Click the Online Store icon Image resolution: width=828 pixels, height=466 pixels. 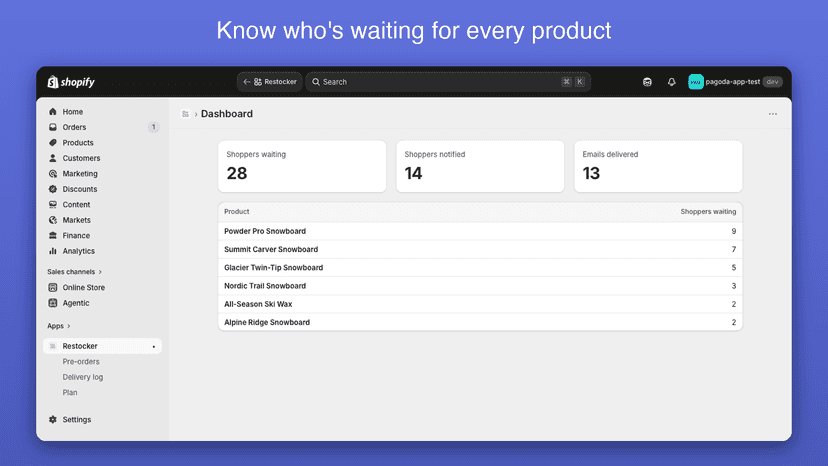coord(53,287)
